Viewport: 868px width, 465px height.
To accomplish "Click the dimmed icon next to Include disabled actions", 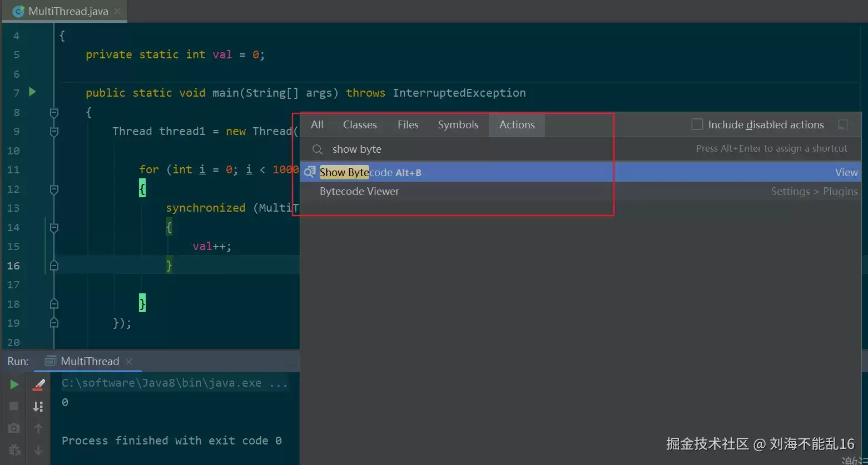I will coord(843,125).
